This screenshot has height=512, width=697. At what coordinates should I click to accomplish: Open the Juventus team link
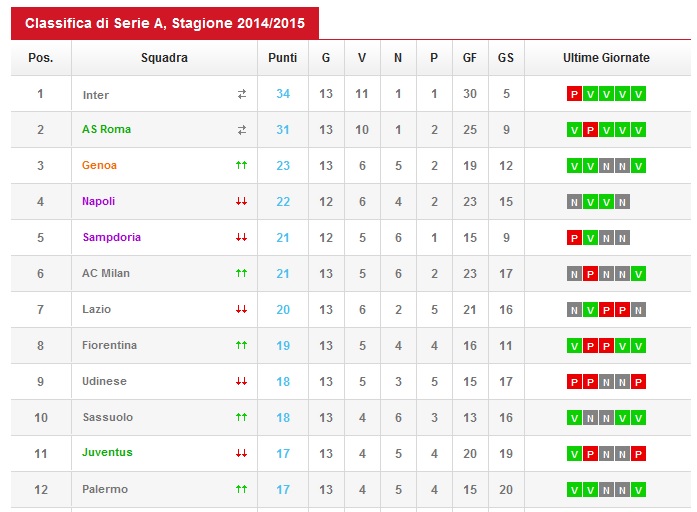pyautogui.click(x=107, y=452)
